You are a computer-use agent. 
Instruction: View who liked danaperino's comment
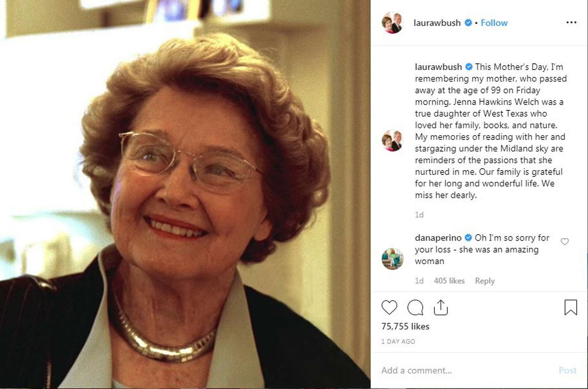click(449, 280)
